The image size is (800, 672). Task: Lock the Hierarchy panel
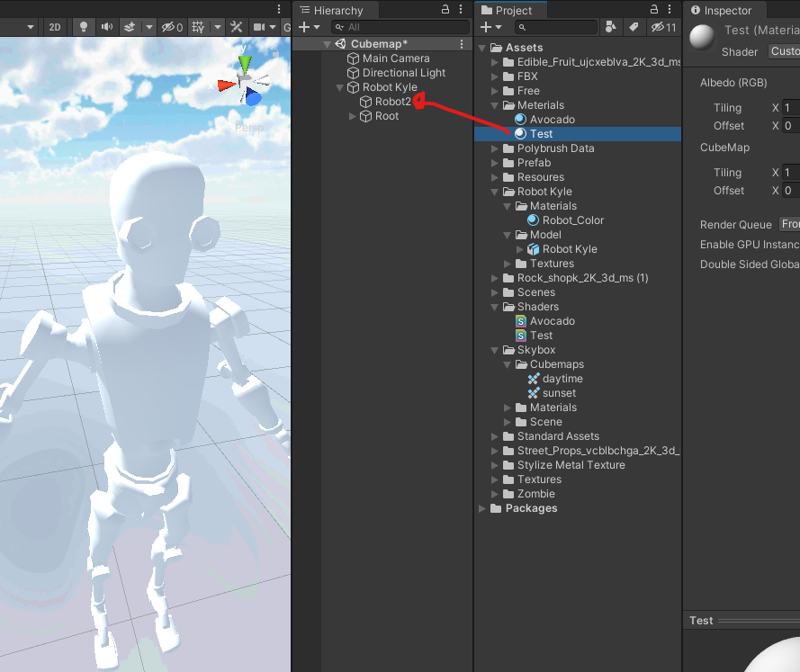click(x=445, y=9)
